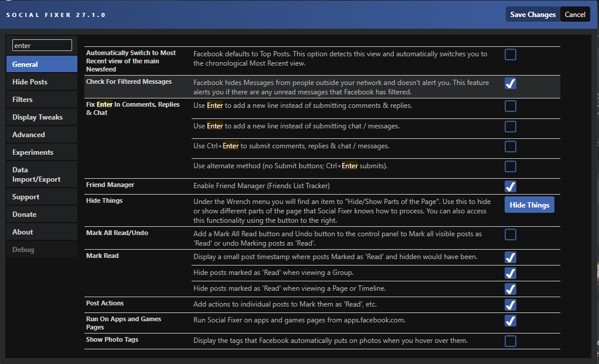Disable Run On Apps and Games Pages
The width and height of the screenshot is (599, 364).
(x=510, y=321)
